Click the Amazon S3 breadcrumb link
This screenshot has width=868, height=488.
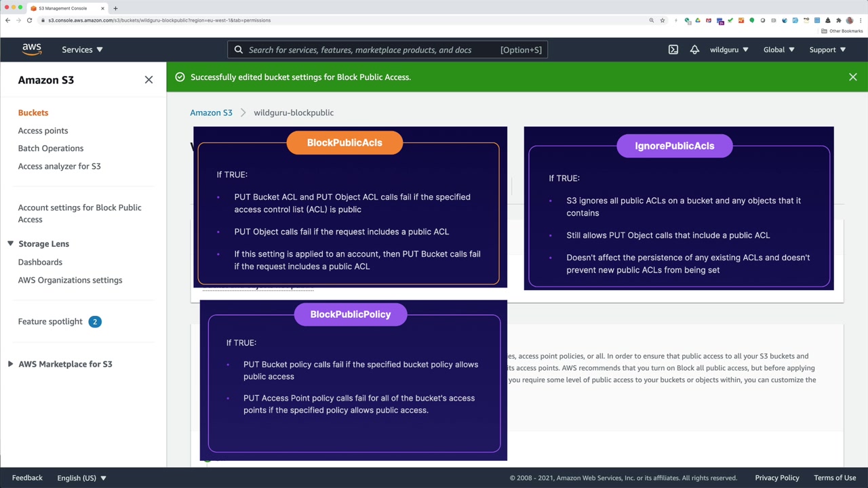coord(211,113)
